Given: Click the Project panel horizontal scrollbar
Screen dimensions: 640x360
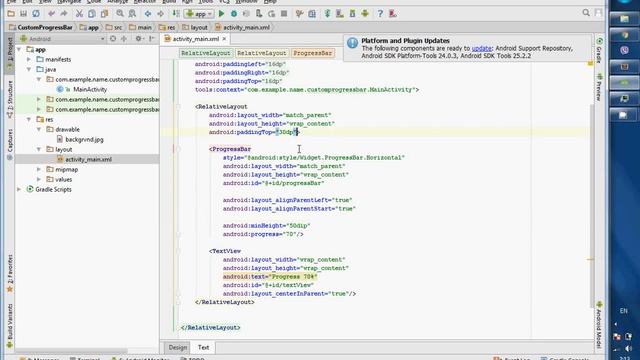Looking at the screenshot, I should [72, 351].
